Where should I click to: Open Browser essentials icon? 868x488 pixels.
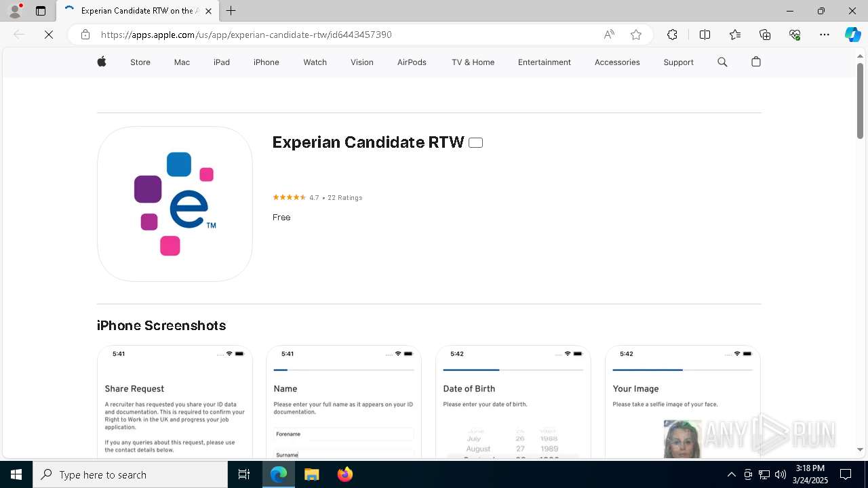(x=795, y=35)
